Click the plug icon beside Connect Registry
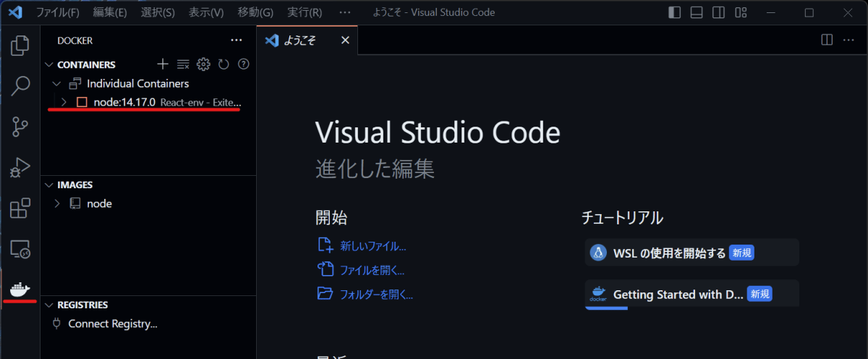The width and height of the screenshot is (868, 359). point(56,324)
